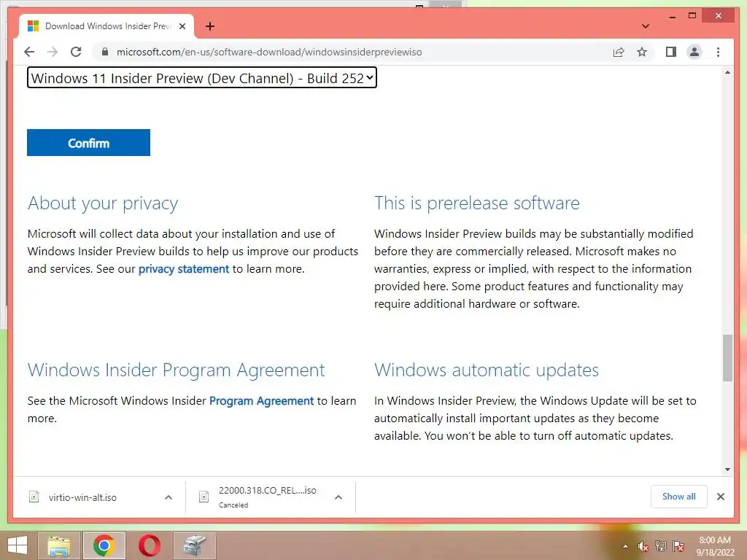Open a new tab with plus button
This screenshot has width=747, height=560.
(x=209, y=26)
